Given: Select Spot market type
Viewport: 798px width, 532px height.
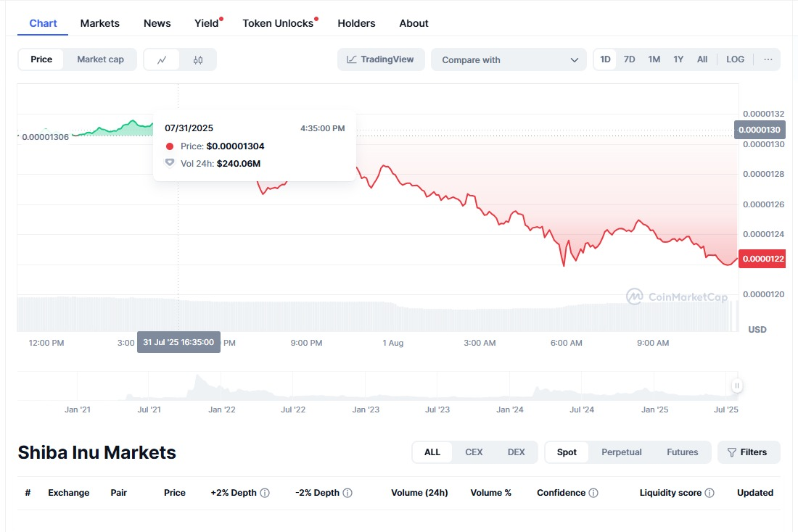Looking at the screenshot, I should pos(567,452).
